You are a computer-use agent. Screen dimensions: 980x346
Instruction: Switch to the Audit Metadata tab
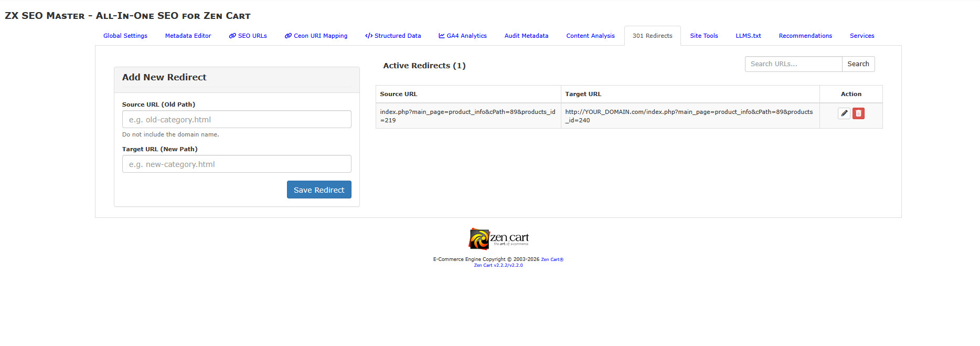coord(526,36)
